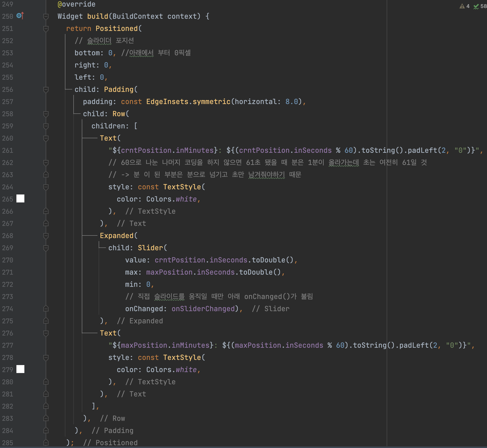Collapse the build method fold on line 250

tap(46, 16)
